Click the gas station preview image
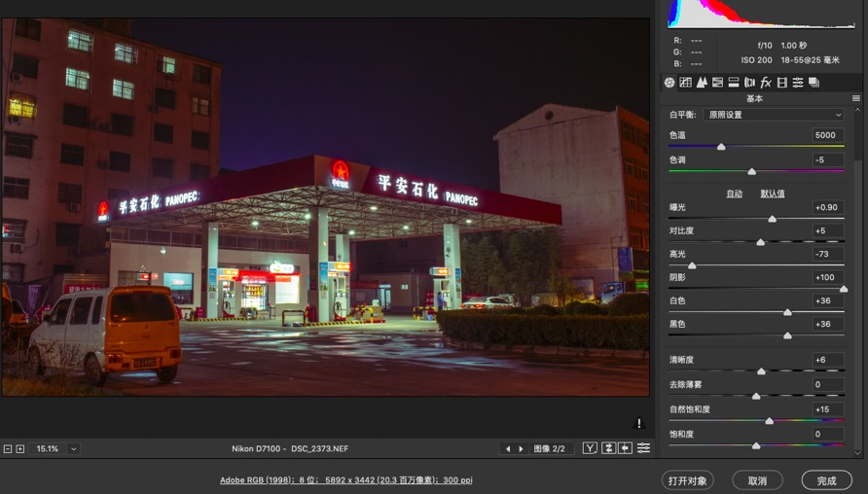This screenshot has height=494, width=868. pyautogui.click(x=325, y=207)
